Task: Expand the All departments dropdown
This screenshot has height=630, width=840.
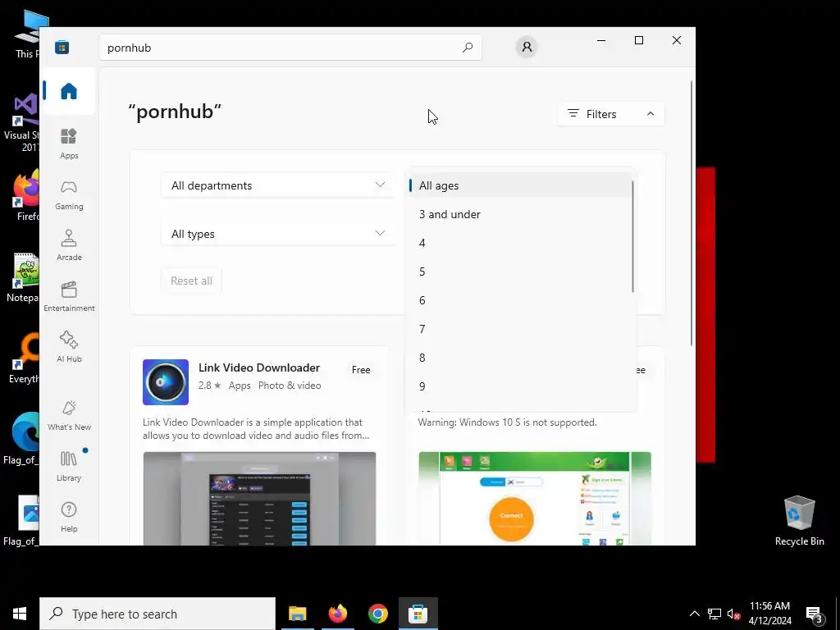Action: click(x=278, y=185)
